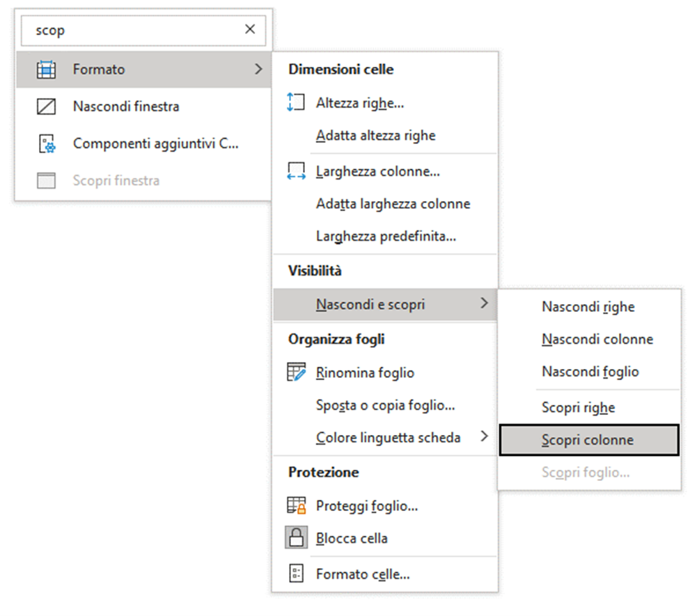697x616 pixels.
Task: Choose Adatta larghezza colonne
Action: coord(385,203)
